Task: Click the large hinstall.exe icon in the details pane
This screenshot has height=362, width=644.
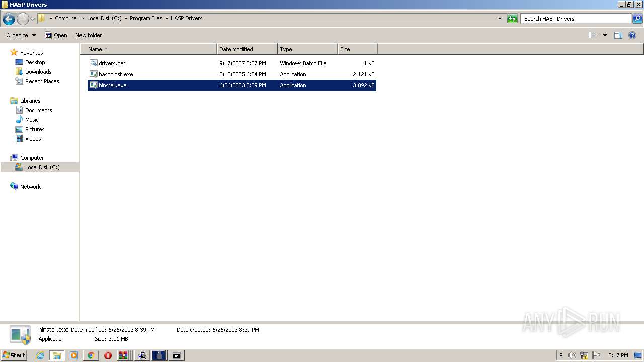Action: 20,335
